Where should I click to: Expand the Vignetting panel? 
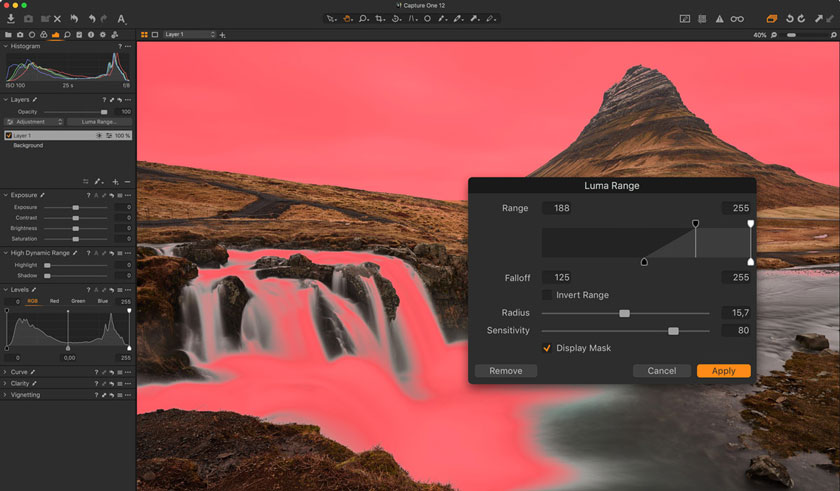25,395
